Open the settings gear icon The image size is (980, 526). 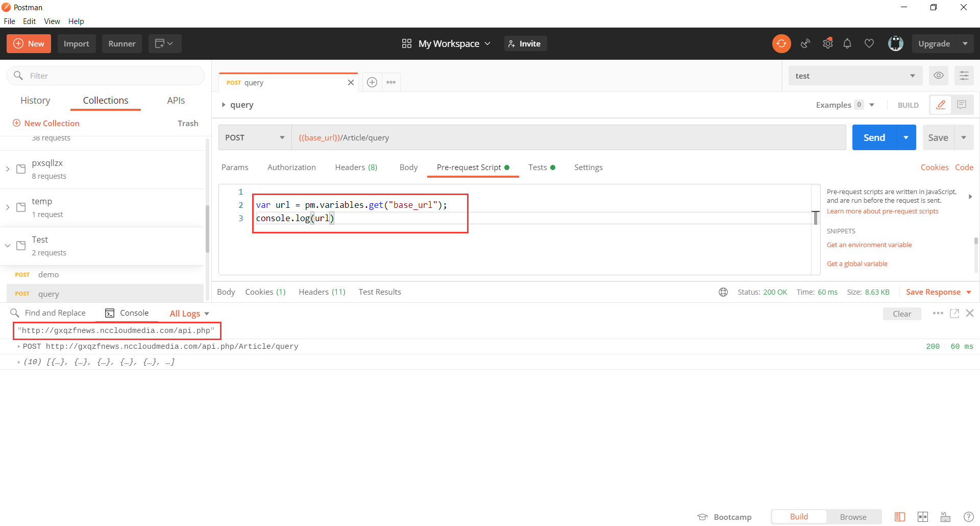click(x=828, y=43)
